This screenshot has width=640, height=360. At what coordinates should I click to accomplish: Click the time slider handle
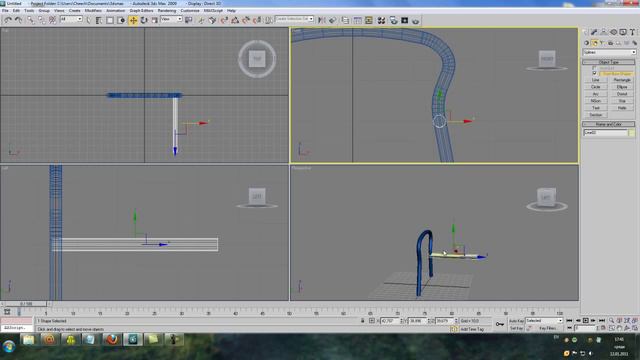(26, 304)
